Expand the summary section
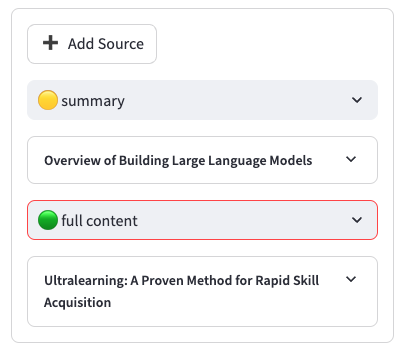 tap(202, 100)
